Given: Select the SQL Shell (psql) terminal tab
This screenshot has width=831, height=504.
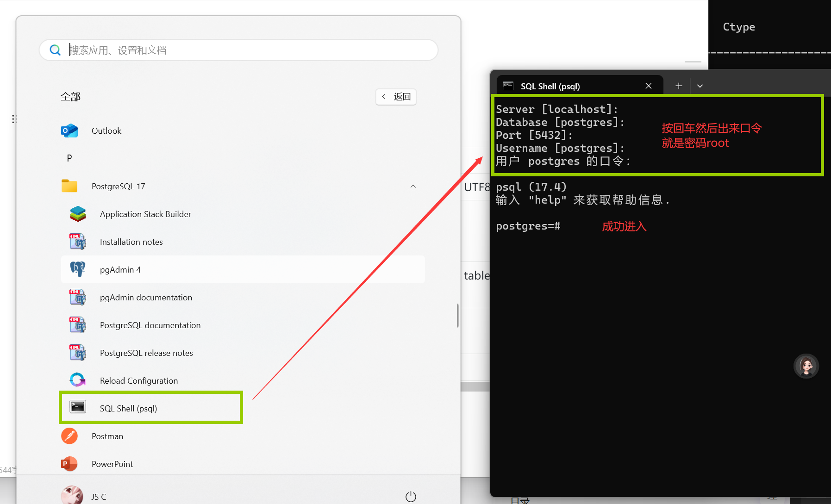Looking at the screenshot, I should click(580, 86).
